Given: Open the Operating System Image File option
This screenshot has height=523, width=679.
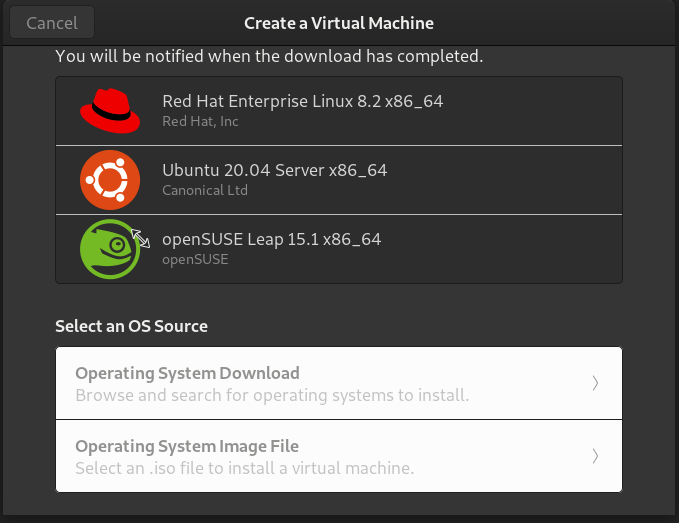Looking at the screenshot, I should pos(339,456).
